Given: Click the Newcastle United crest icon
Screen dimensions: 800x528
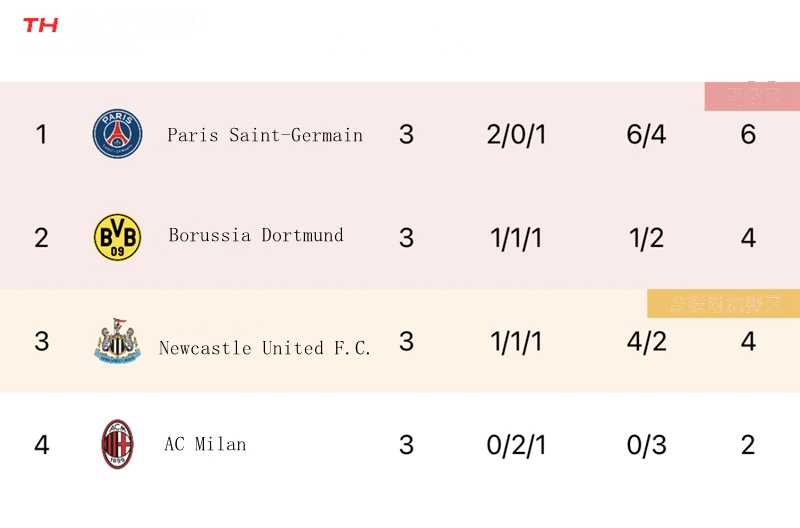Looking at the screenshot, I should coord(117,341).
